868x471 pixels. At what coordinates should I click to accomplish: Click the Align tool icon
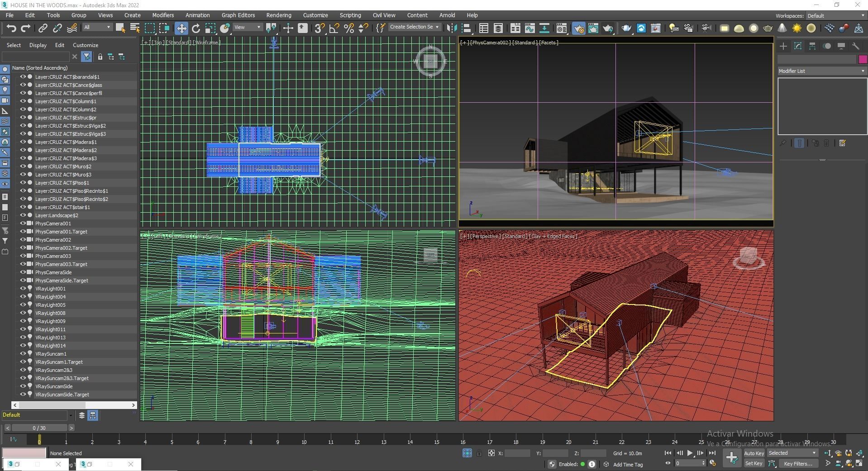[466, 29]
